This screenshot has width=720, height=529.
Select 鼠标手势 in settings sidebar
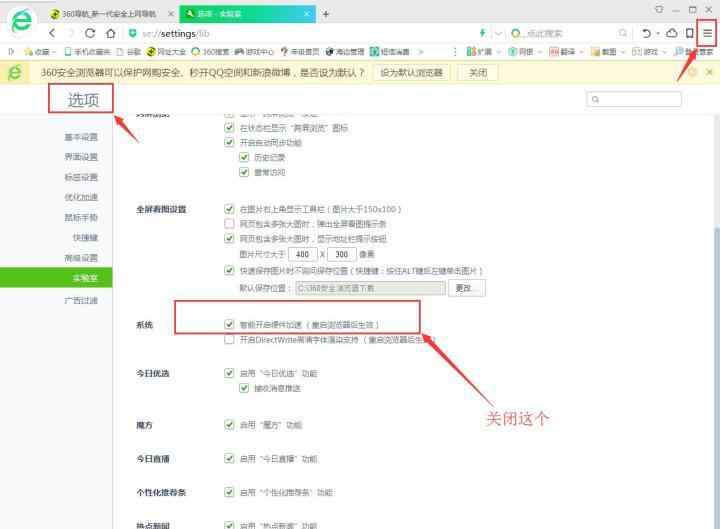[81, 217]
